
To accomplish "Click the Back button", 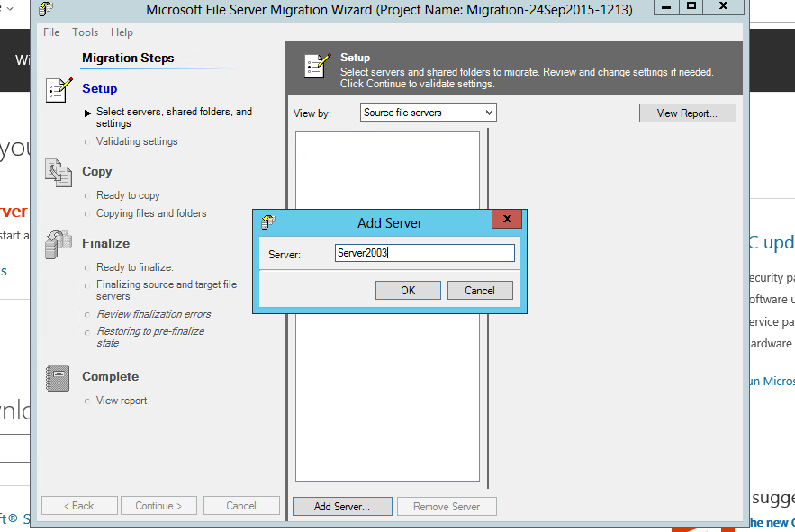I will [79, 506].
